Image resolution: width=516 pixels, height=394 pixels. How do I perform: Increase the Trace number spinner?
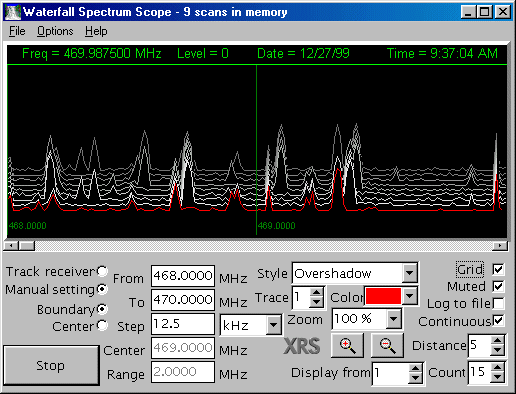pyautogui.click(x=316, y=292)
